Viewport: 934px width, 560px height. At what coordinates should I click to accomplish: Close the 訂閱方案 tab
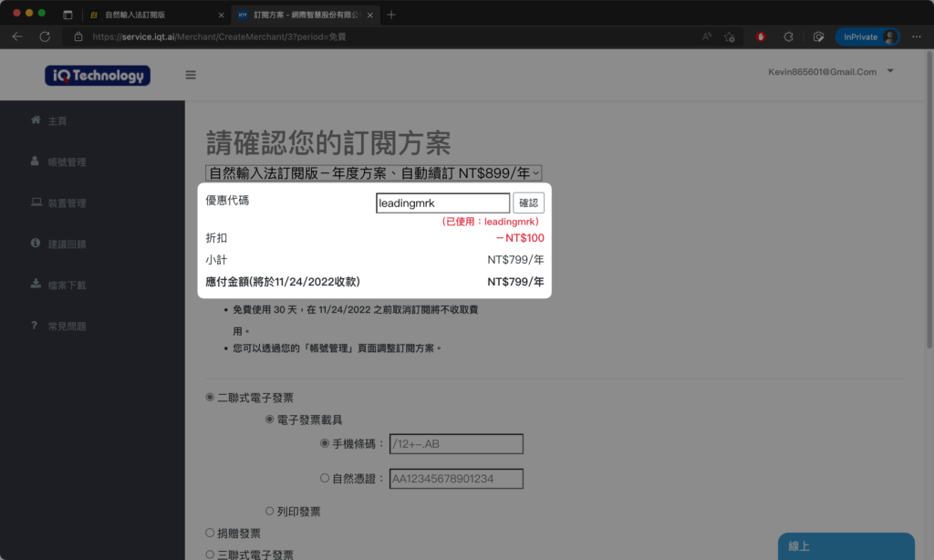point(370,15)
